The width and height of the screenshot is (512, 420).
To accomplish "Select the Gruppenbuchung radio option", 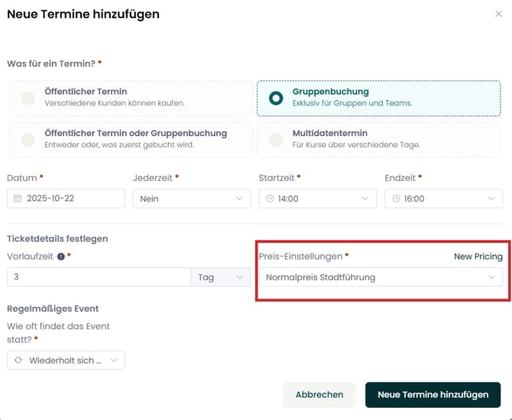I will pos(277,98).
